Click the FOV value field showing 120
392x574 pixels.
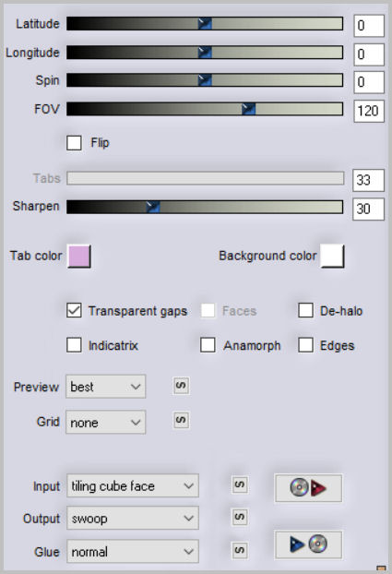[369, 111]
